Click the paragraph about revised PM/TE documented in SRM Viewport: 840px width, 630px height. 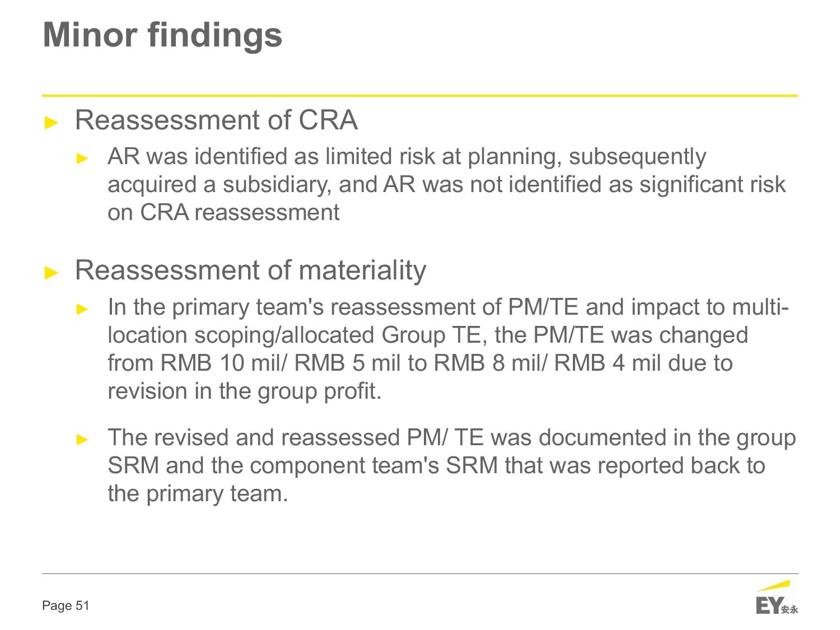point(451,465)
